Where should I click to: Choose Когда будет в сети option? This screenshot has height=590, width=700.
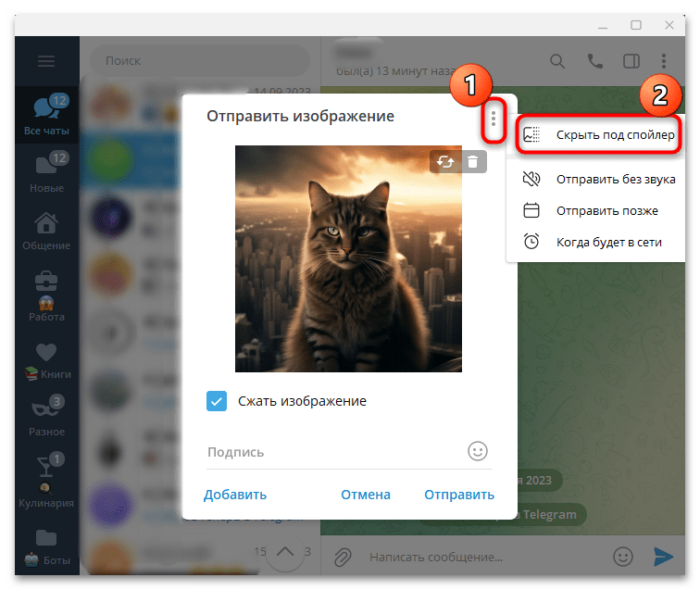[598, 242]
